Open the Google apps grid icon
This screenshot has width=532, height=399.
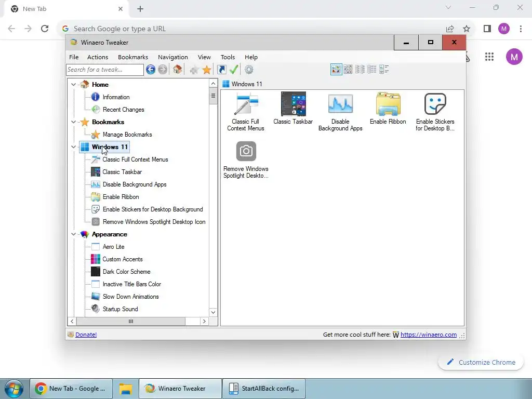(x=489, y=57)
